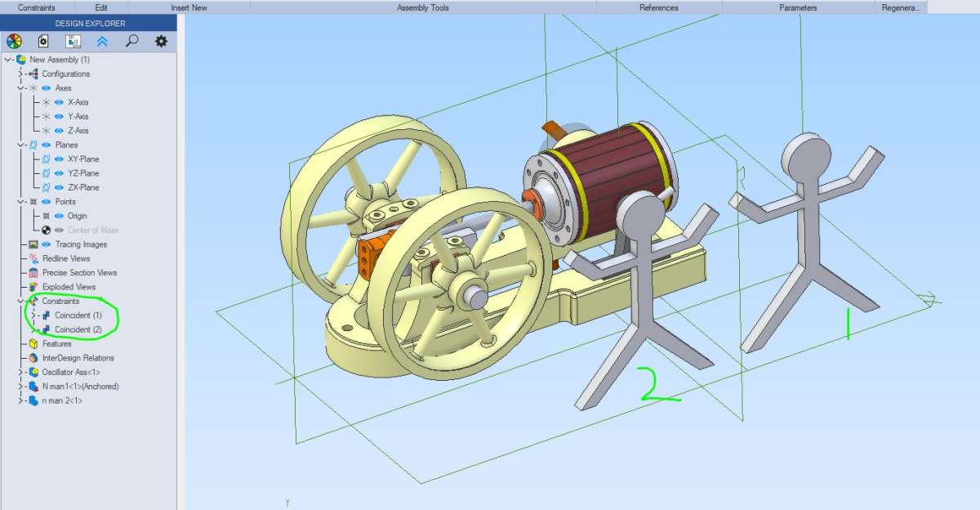The height and width of the screenshot is (510, 980).
Task: Click the InterDesign Relations icon
Action: (x=33, y=358)
